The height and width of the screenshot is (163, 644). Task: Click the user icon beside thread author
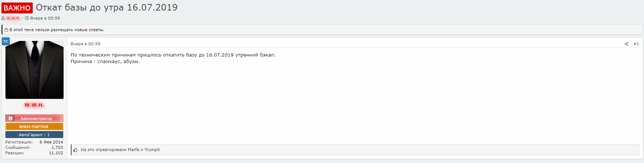click(3, 18)
